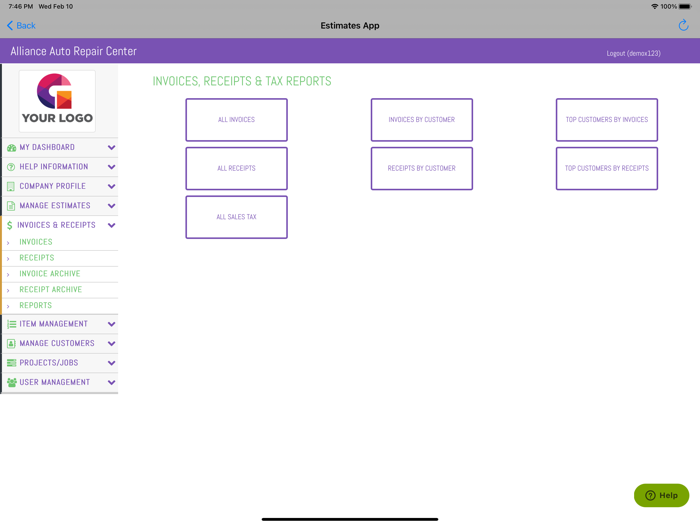Click the Invoices, Receipts & Tax Reports heading

click(x=242, y=81)
